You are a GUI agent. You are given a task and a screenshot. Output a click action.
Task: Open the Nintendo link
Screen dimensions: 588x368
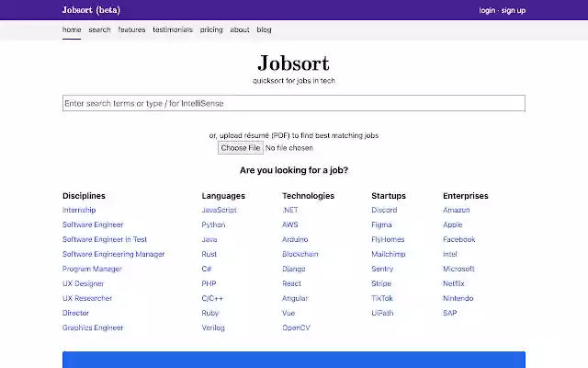458,298
